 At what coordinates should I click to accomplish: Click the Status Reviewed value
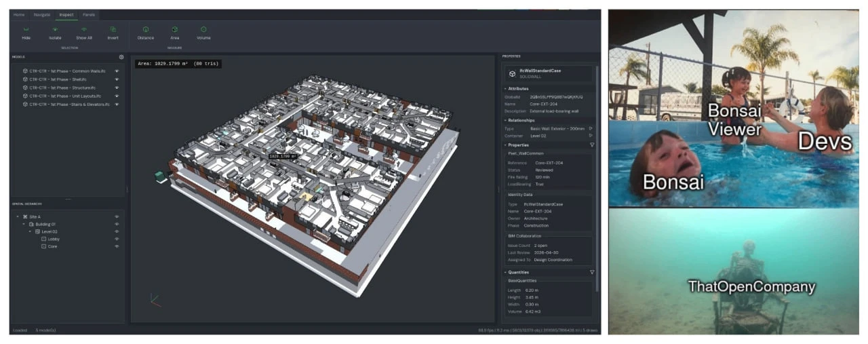point(544,170)
